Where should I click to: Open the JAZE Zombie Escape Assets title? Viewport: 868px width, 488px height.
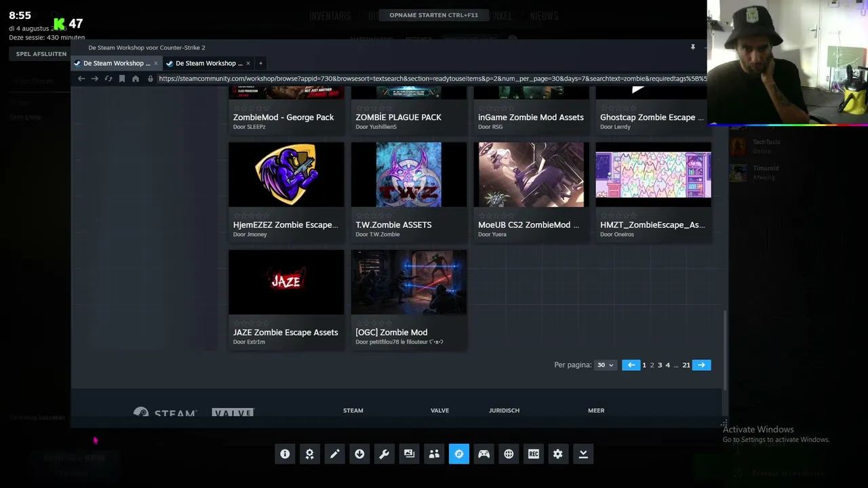pos(285,333)
